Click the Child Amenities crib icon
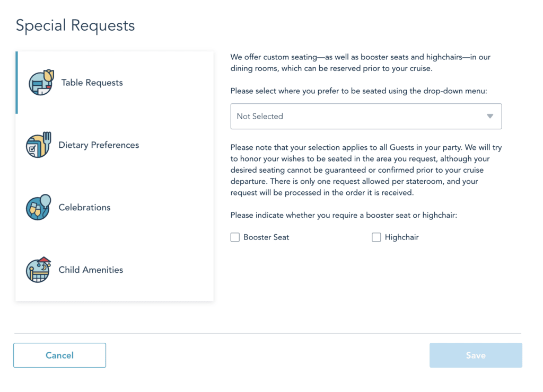 point(38,269)
